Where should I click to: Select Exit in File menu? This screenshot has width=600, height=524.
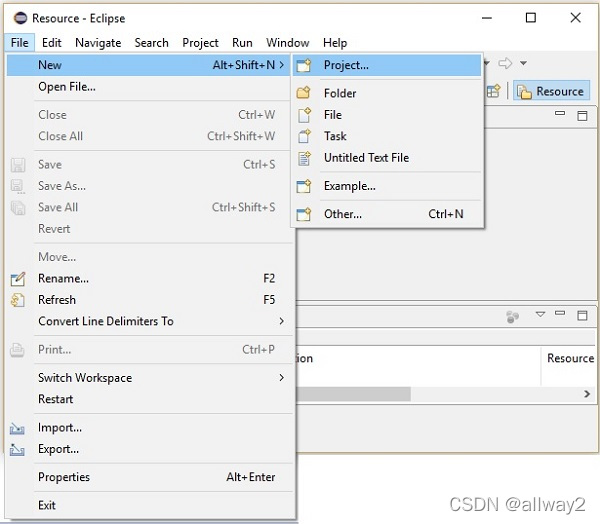pyautogui.click(x=148, y=506)
